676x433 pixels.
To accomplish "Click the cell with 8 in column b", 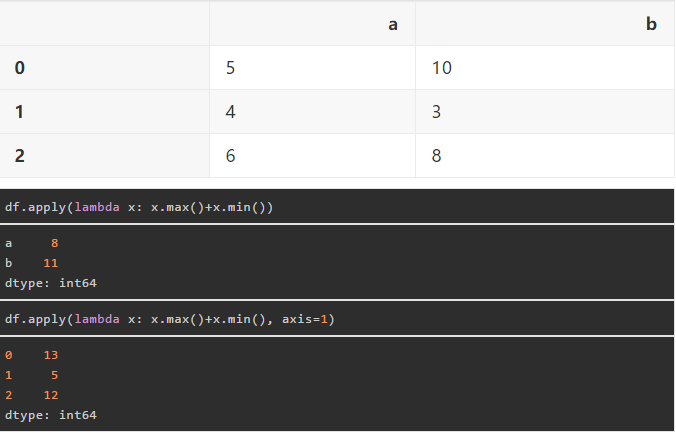I will click(x=437, y=156).
